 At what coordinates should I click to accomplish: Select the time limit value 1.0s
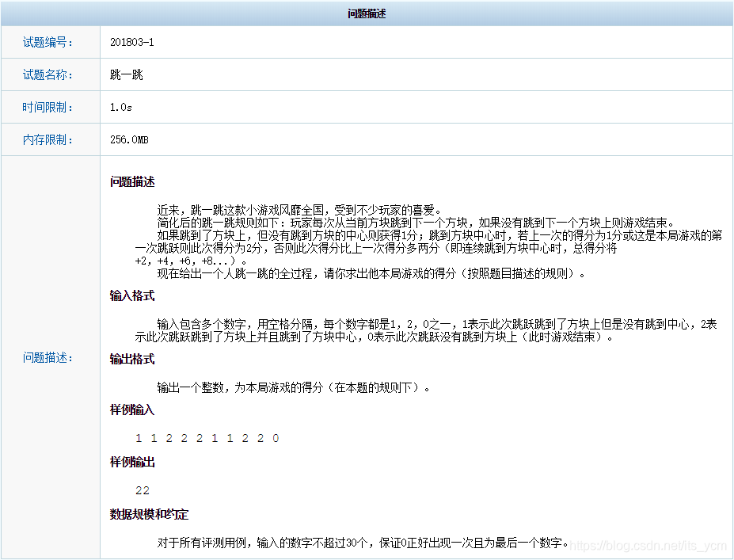(121, 107)
